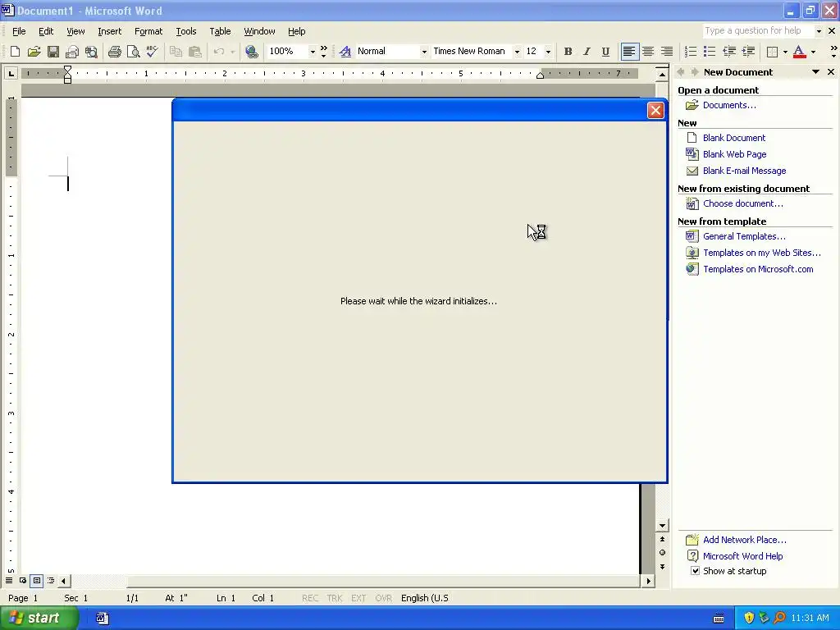
Task: Create a new blank document from toolbar
Action: coord(15,52)
